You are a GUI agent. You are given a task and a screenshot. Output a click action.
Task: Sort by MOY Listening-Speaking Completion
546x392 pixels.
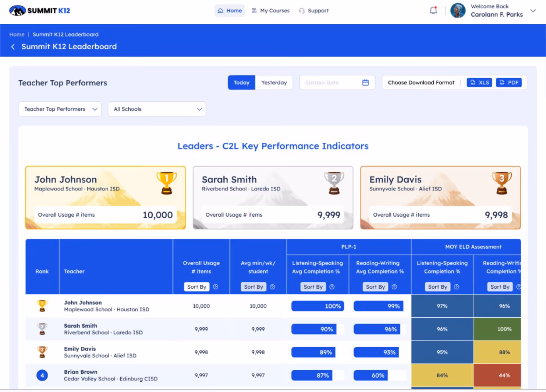coord(438,287)
